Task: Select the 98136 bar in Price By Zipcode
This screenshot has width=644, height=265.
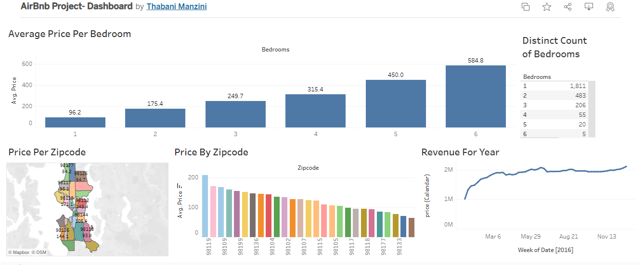Action: pyautogui.click(x=260, y=215)
